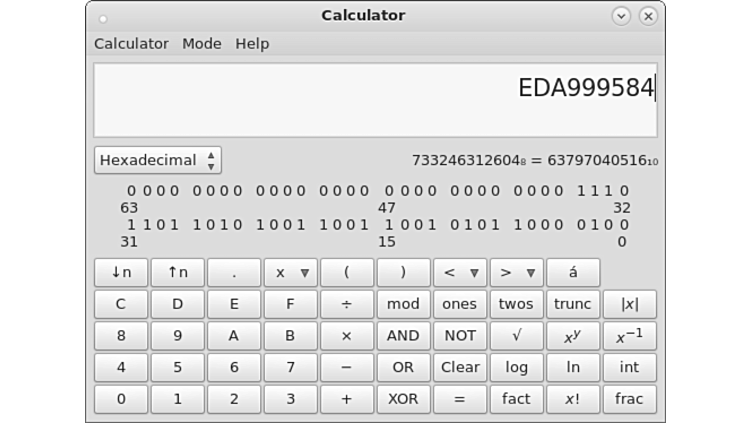Open the Help menu

(252, 44)
